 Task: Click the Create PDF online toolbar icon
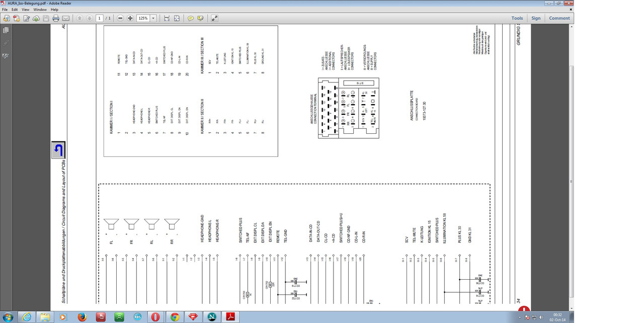16,18
